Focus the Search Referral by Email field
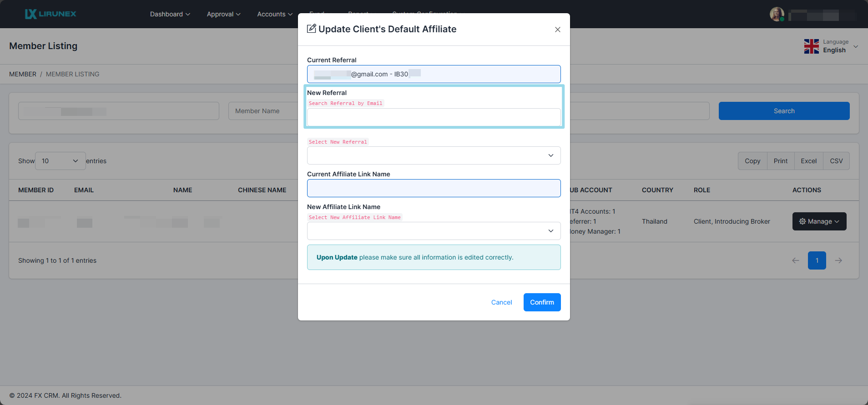This screenshot has height=405, width=868. (434, 117)
